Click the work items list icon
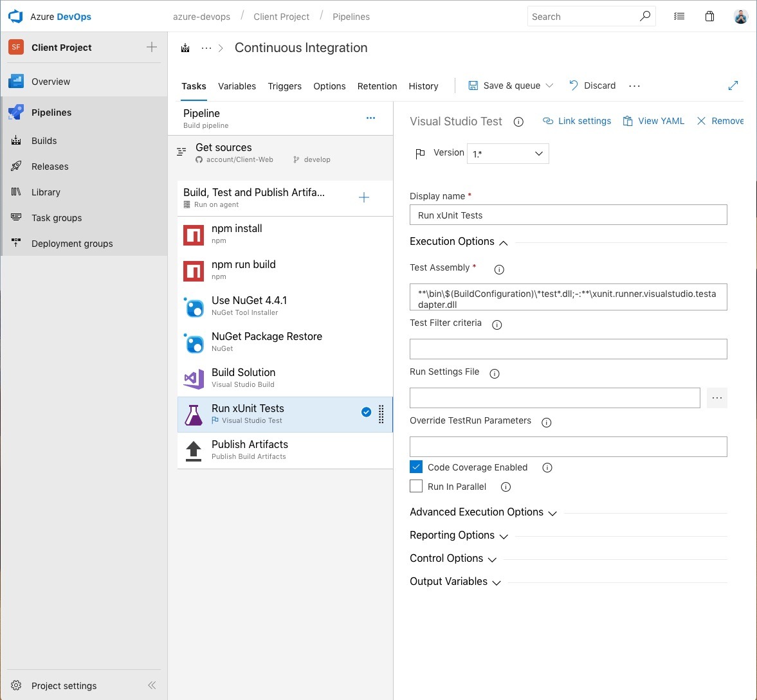 tap(679, 17)
